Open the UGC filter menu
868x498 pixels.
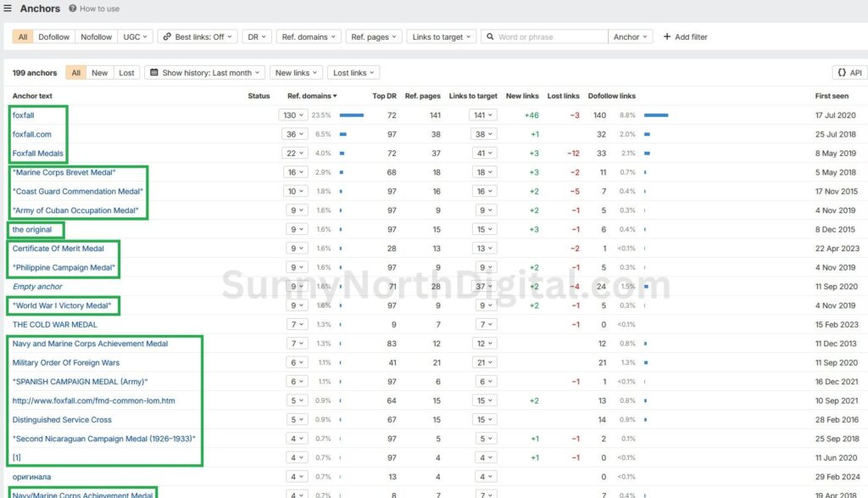[136, 37]
